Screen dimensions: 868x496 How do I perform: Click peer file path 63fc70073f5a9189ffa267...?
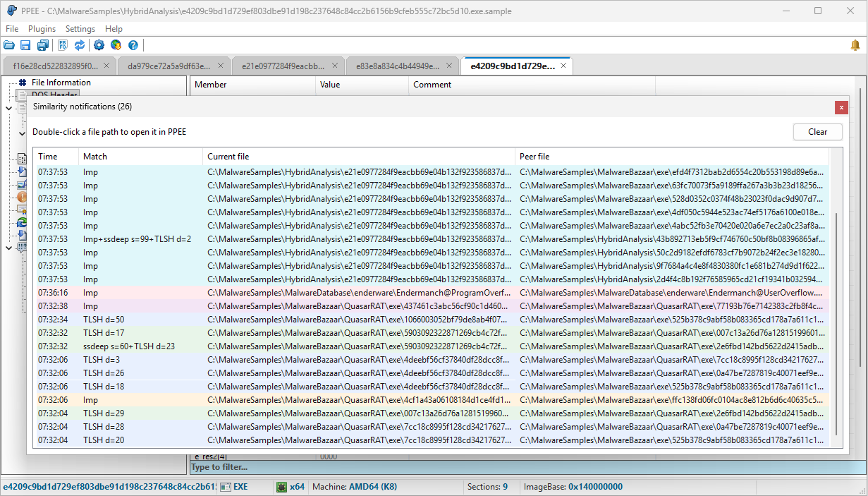click(x=672, y=186)
